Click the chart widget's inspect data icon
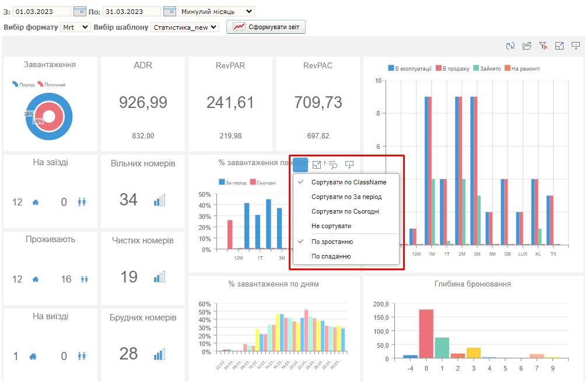588x391 pixels. pyautogui.click(x=333, y=165)
